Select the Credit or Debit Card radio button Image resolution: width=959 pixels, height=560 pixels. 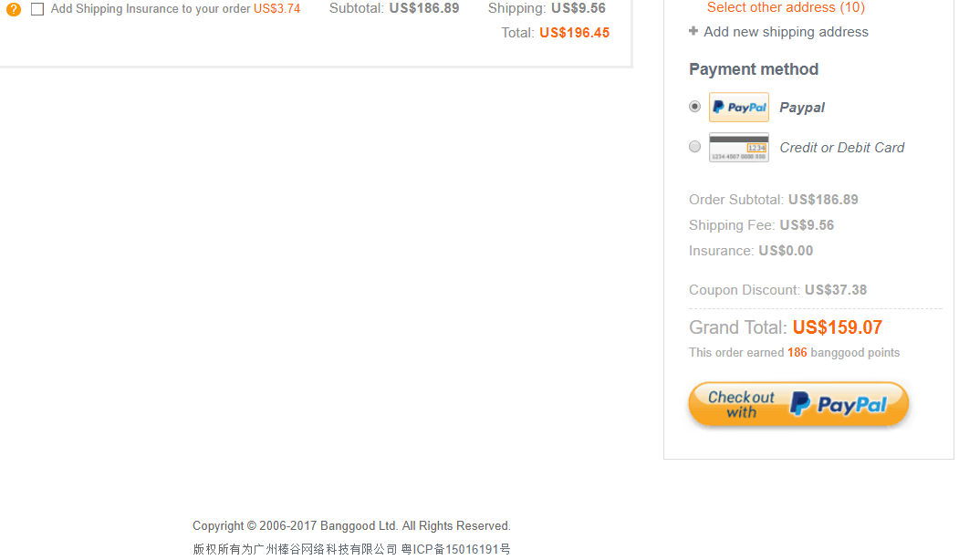point(694,147)
